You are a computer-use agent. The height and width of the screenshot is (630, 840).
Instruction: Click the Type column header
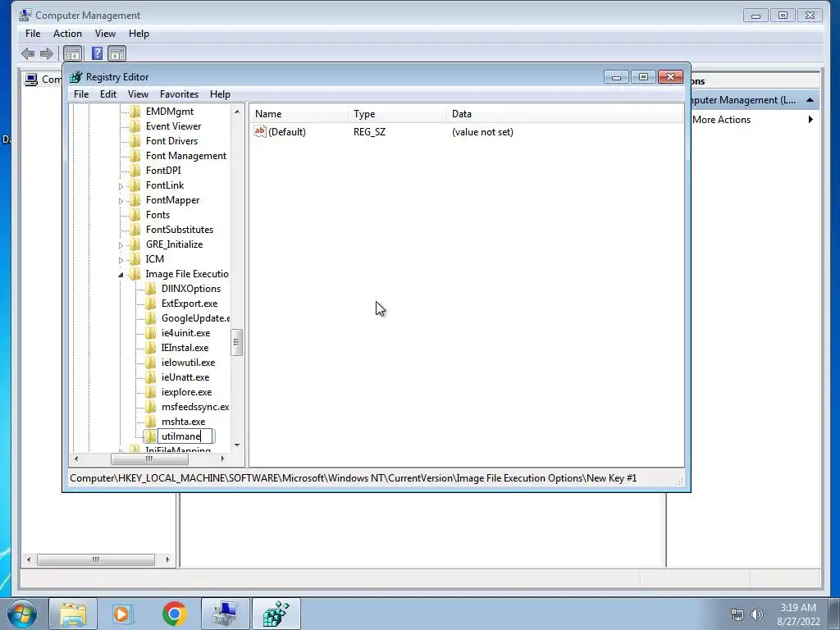point(397,114)
